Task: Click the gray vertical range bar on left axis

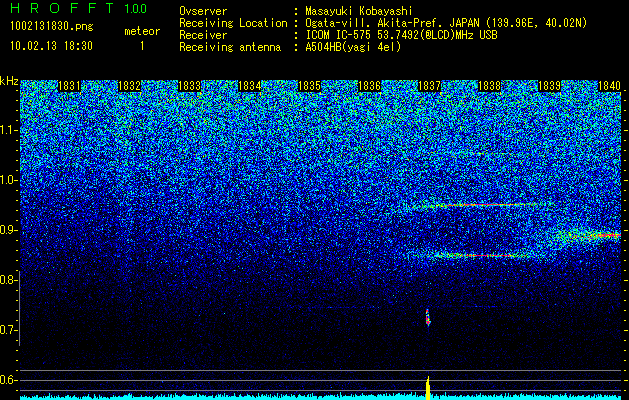Action: (19, 308)
